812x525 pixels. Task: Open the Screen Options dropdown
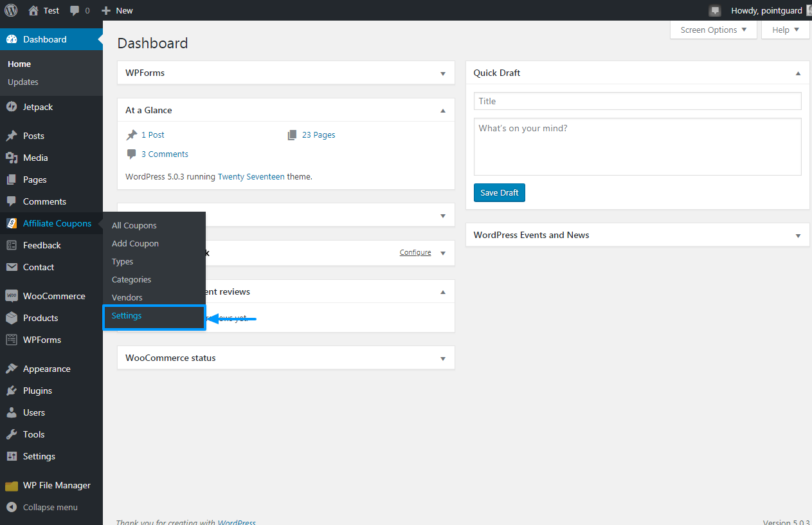pyautogui.click(x=714, y=30)
